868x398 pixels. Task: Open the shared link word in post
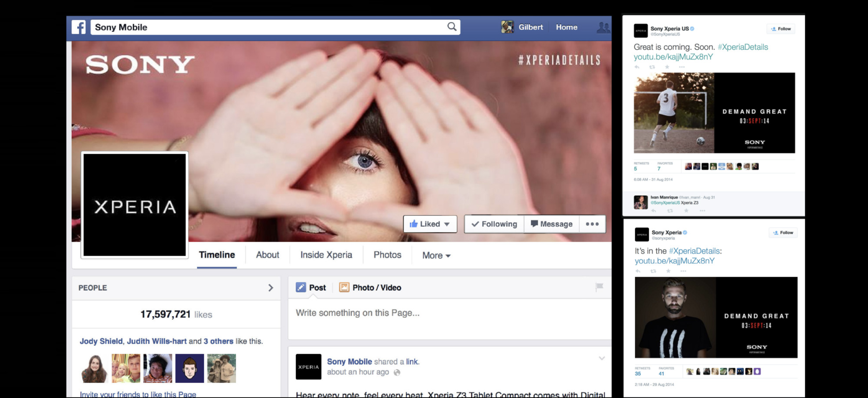412,362
